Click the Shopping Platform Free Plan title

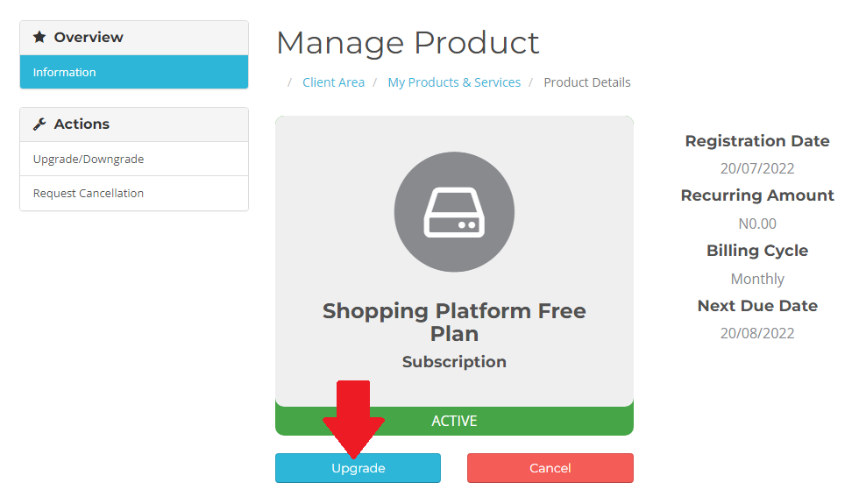click(454, 322)
